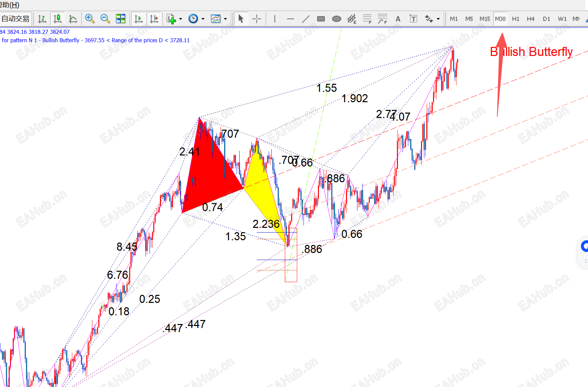The width and height of the screenshot is (588, 387).
Task: Expand the indicators dropdown arrow
Action: [x=181, y=19]
